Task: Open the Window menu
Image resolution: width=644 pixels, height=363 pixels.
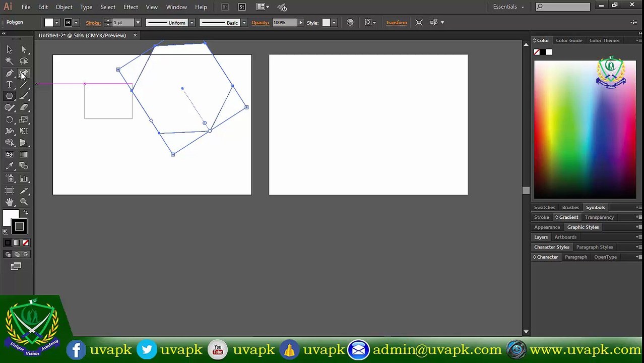Action: pos(176,7)
